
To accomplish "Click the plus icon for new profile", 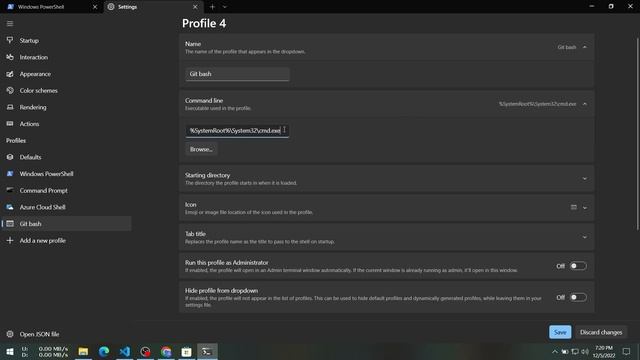I will pos(10,240).
